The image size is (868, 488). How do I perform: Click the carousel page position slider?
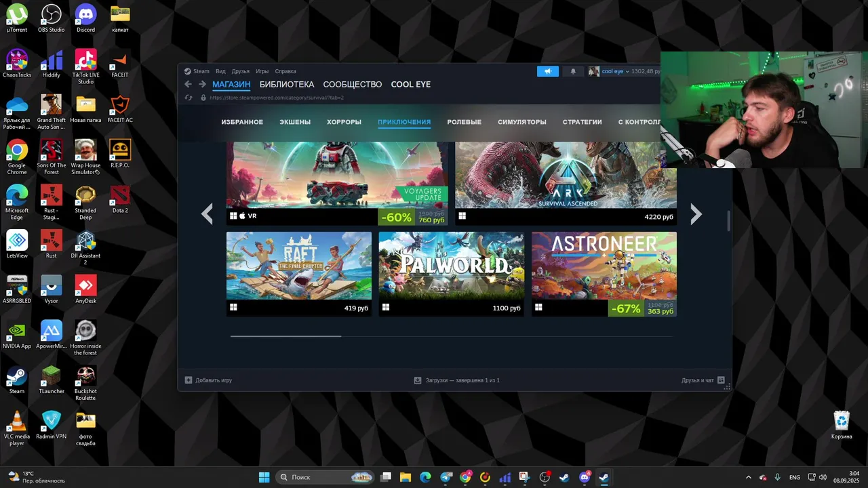[285, 335]
